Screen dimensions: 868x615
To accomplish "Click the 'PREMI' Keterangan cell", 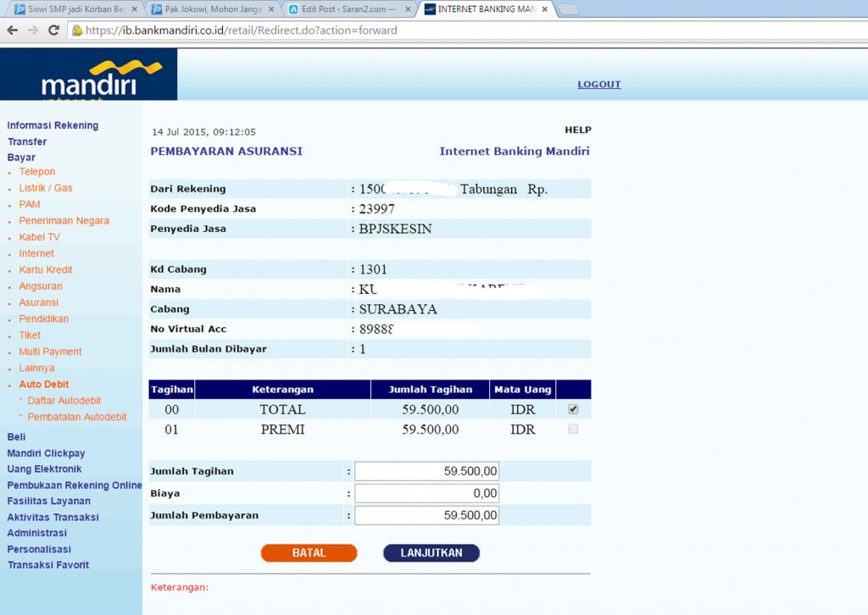I will pyautogui.click(x=283, y=429).
